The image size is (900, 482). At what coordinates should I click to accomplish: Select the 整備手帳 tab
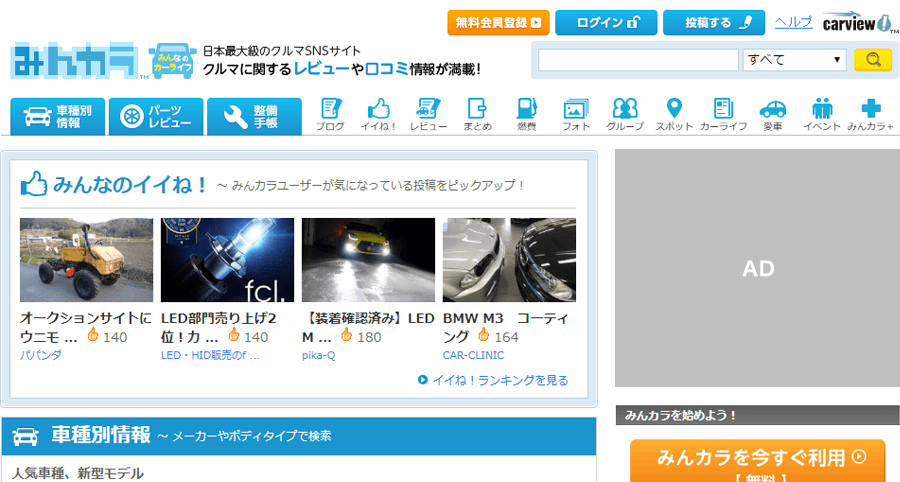tap(254, 116)
